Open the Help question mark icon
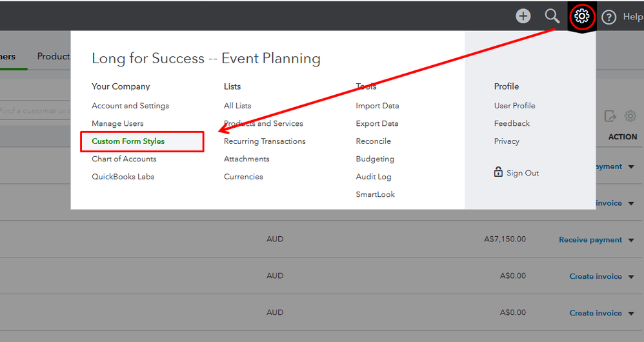The width and height of the screenshot is (644, 342). (x=609, y=17)
